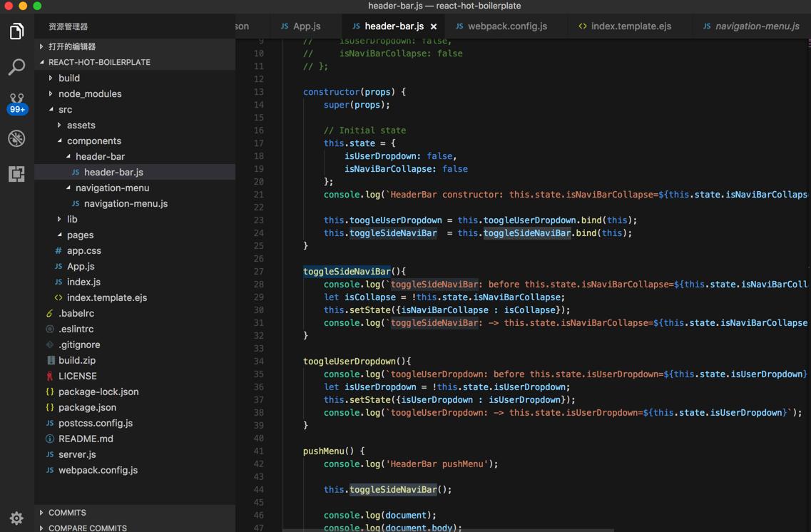Collapse the src folder
Viewport: 811px width, 532px height.
[x=65, y=109]
